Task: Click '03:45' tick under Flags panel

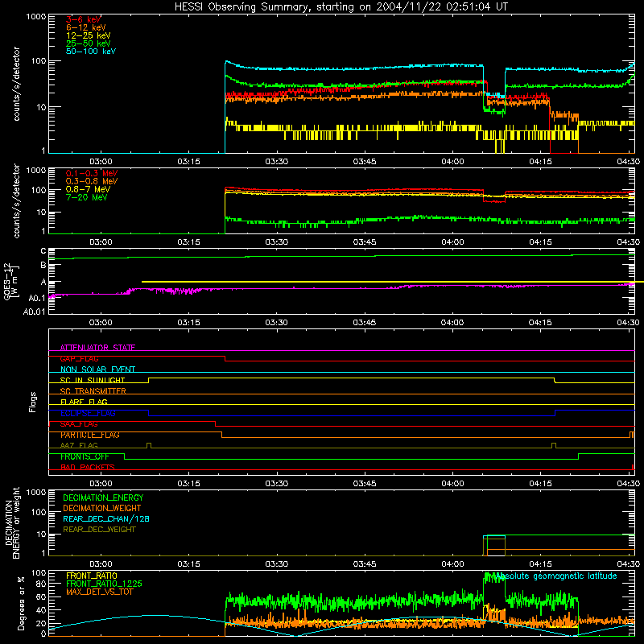Action: (365, 484)
